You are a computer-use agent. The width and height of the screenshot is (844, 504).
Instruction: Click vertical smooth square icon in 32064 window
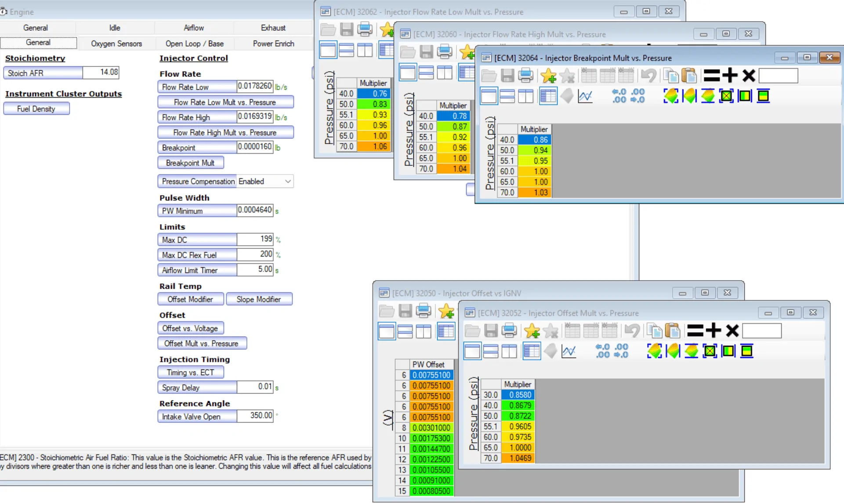coord(764,96)
